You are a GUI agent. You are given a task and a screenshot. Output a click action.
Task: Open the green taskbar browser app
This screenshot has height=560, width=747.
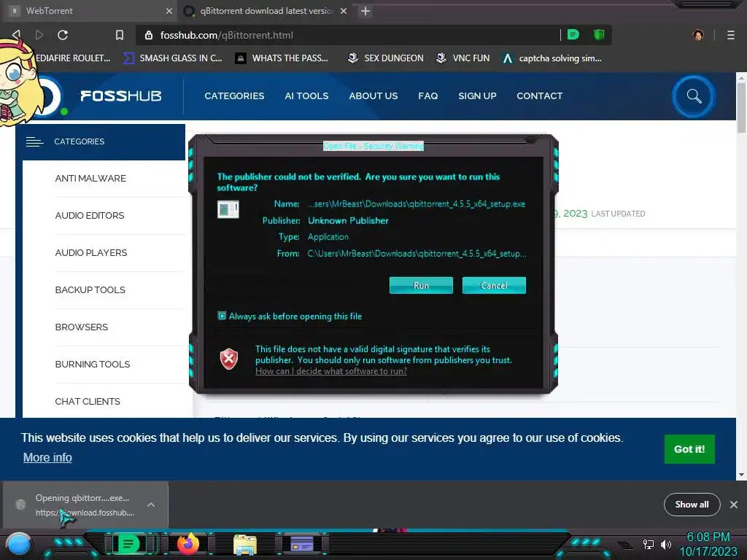coord(128,544)
